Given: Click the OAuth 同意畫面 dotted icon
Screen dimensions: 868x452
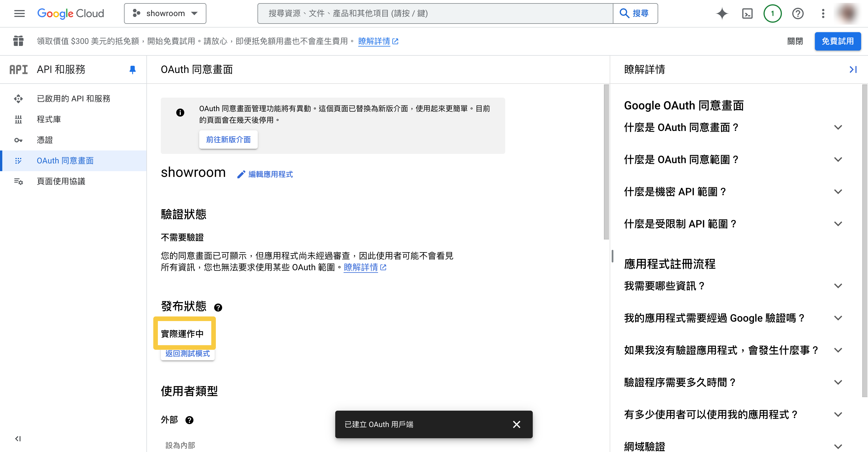Looking at the screenshot, I should [18, 161].
